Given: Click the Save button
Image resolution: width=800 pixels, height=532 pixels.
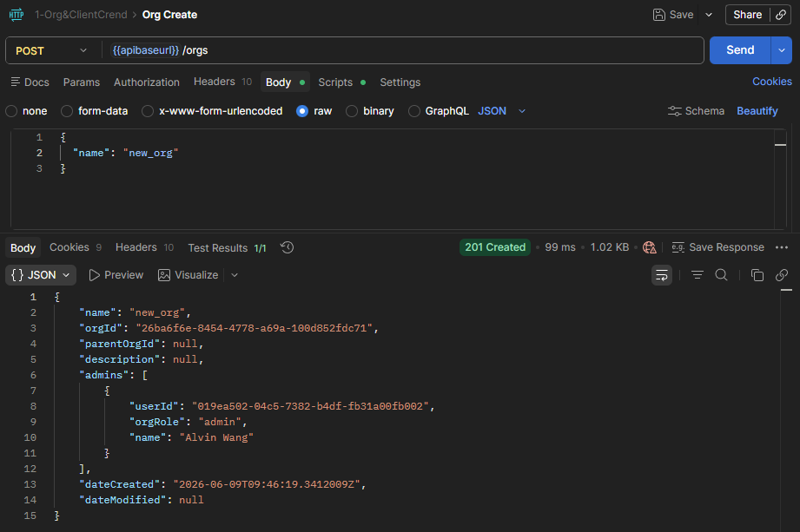Looking at the screenshot, I should 673,15.
